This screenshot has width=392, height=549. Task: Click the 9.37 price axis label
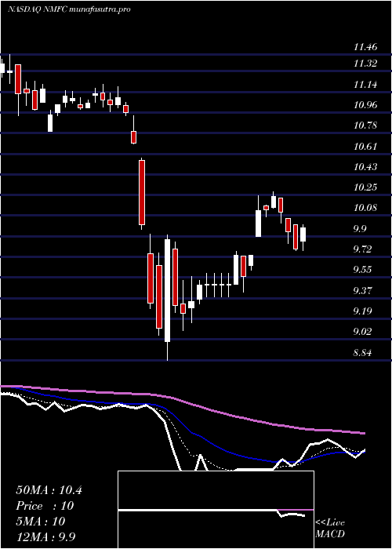pos(362,291)
